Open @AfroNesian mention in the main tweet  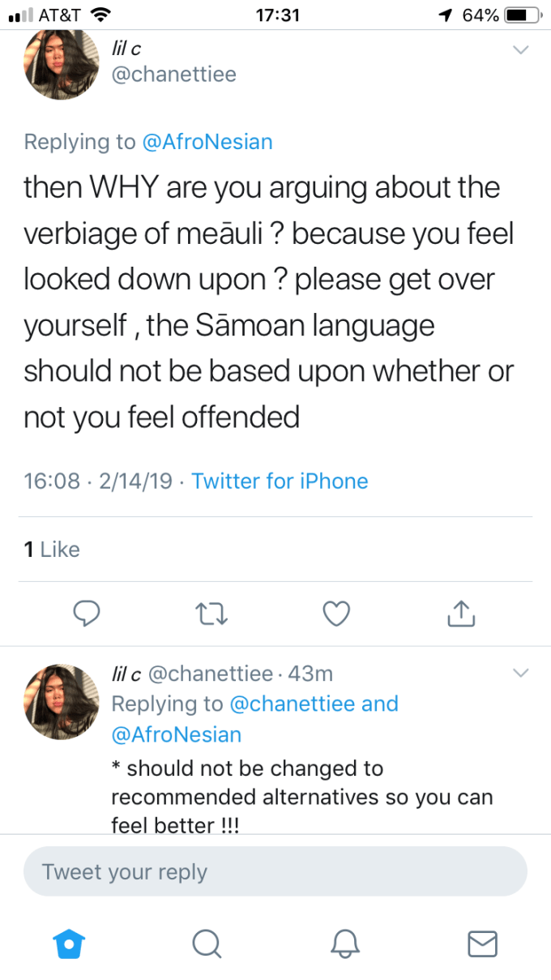click(207, 142)
